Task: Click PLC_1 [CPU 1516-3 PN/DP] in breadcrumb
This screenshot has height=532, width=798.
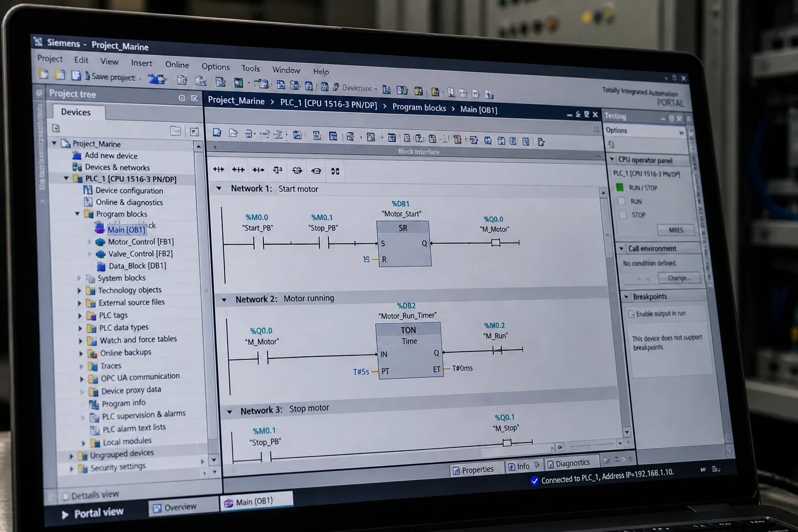Action: point(328,104)
